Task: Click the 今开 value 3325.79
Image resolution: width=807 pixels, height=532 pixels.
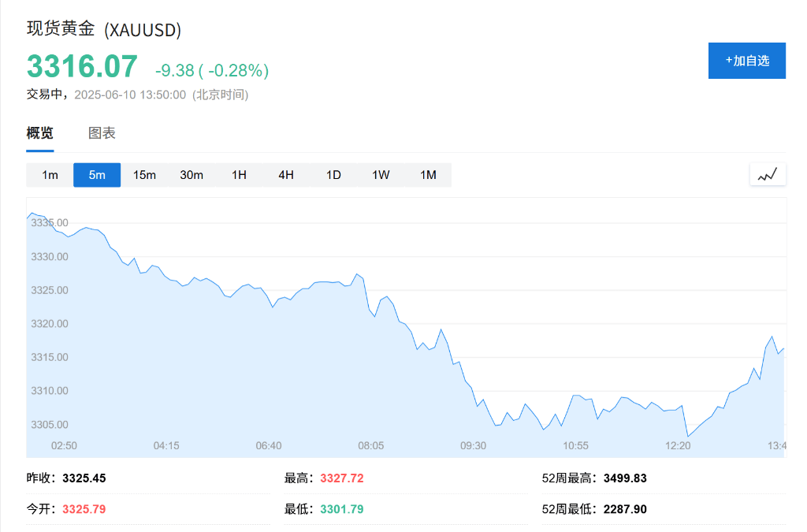Action: [84, 509]
